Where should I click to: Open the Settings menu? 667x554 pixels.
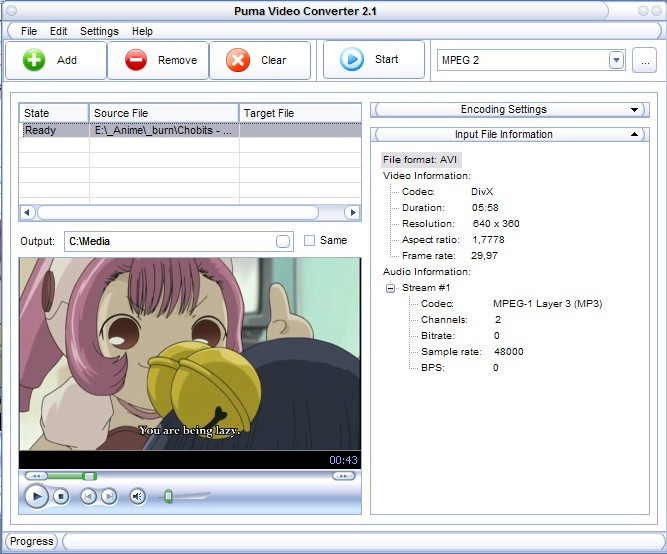pyautogui.click(x=99, y=31)
